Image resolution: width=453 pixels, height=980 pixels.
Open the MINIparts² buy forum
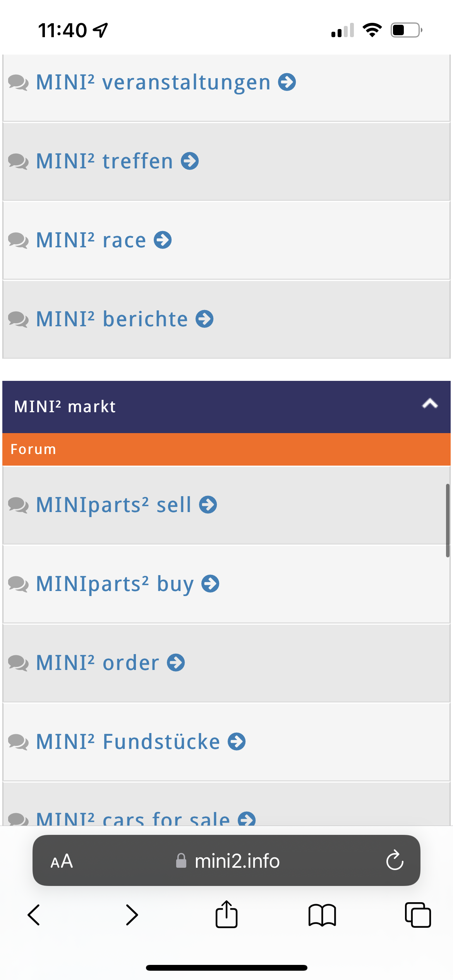[x=115, y=584]
